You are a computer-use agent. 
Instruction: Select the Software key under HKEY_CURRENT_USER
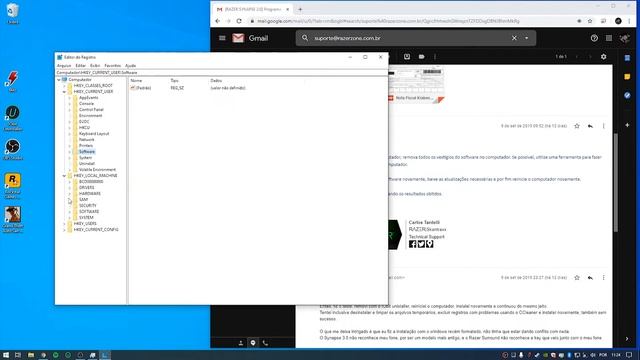(x=87, y=151)
